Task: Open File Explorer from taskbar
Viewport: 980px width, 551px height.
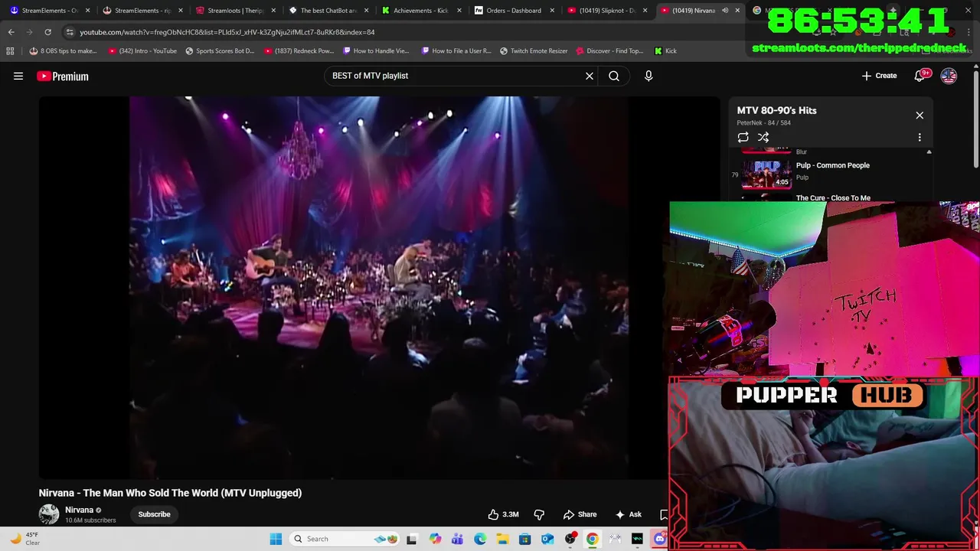Action: click(x=502, y=539)
